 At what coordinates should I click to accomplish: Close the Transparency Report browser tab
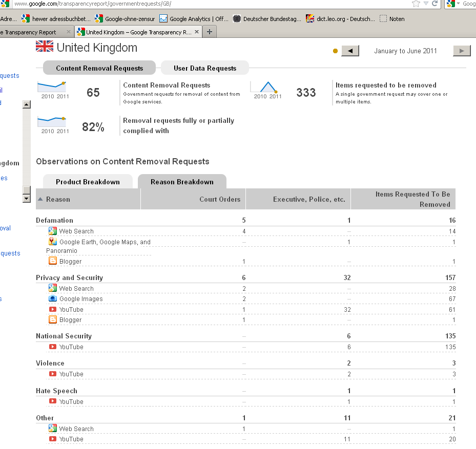tap(69, 32)
